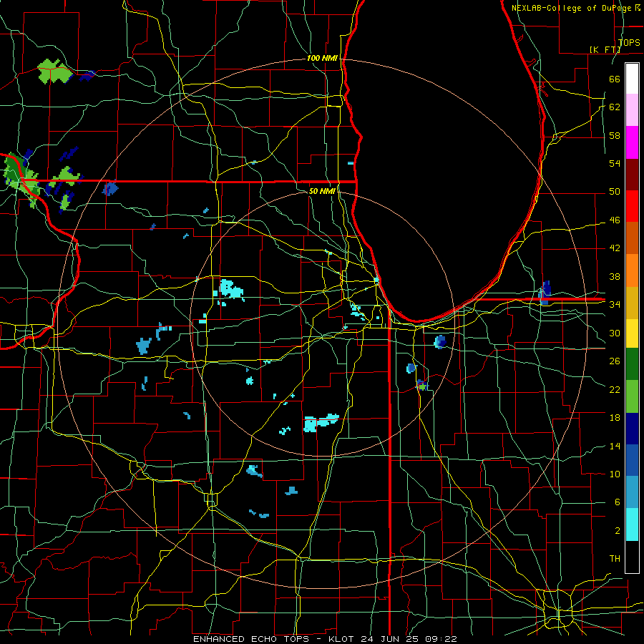Click the legend value 18

point(615,418)
